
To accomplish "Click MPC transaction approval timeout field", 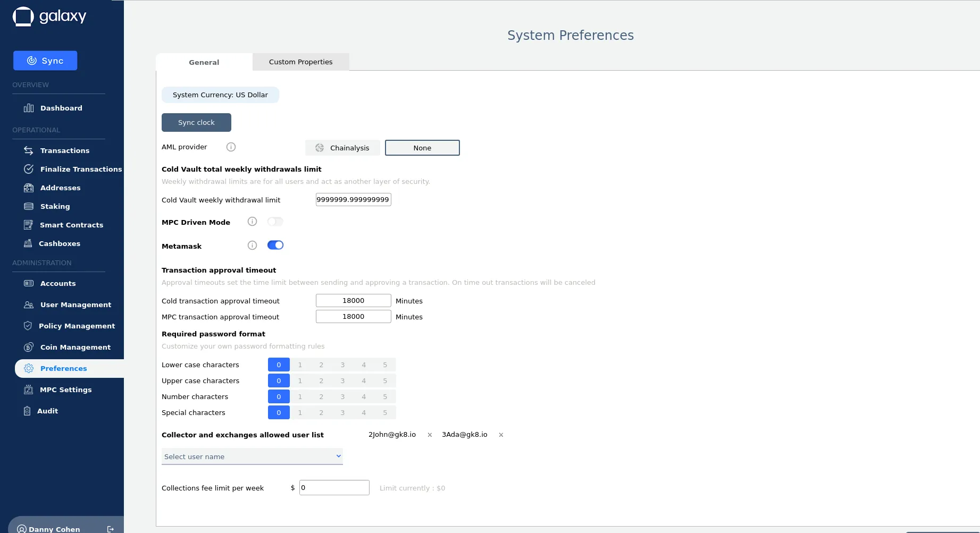I will click(354, 317).
